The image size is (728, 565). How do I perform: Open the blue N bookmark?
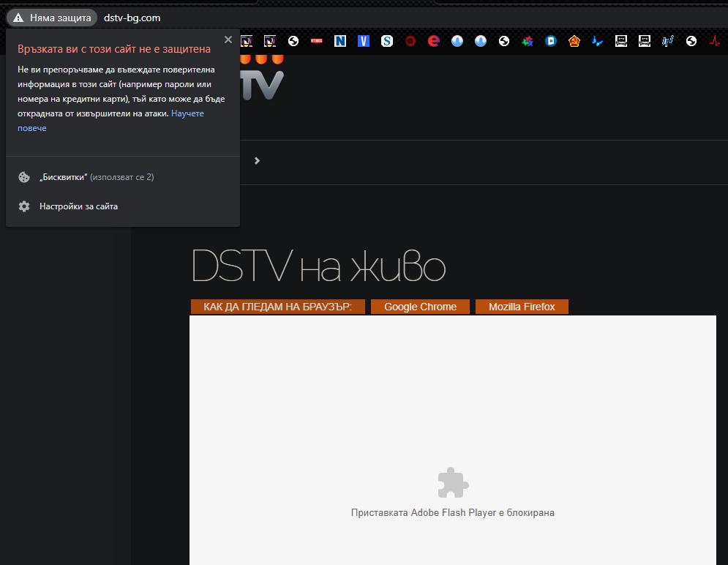pyautogui.click(x=340, y=41)
